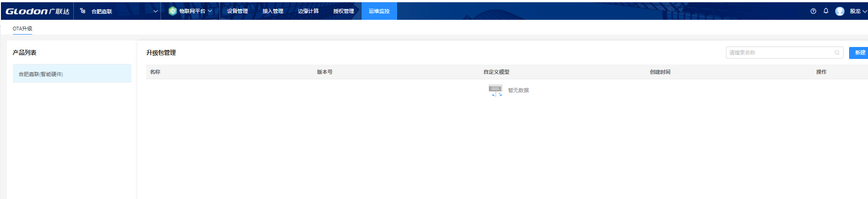Click the empty data 暂无数据 icon
868x199 pixels.
pos(495,90)
